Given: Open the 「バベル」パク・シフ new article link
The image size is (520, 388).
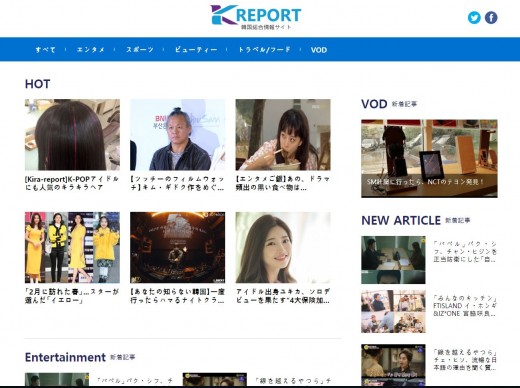Looking at the screenshot, I should pyautogui.click(x=465, y=251).
